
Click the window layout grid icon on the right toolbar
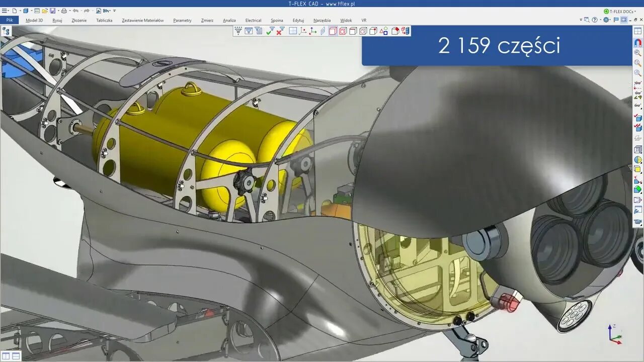point(638,31)
